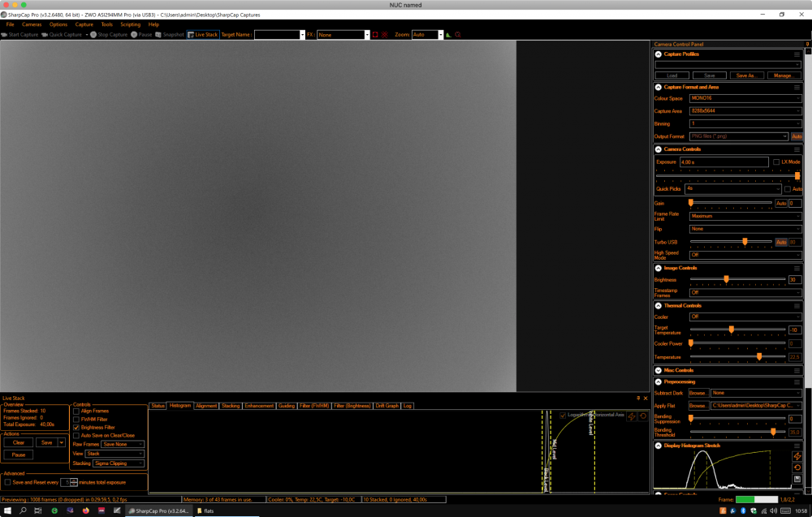Click the Brightness slider handle
Viewport: 812px width, 517px height.
pyautogui.click(x=727, y=279)
